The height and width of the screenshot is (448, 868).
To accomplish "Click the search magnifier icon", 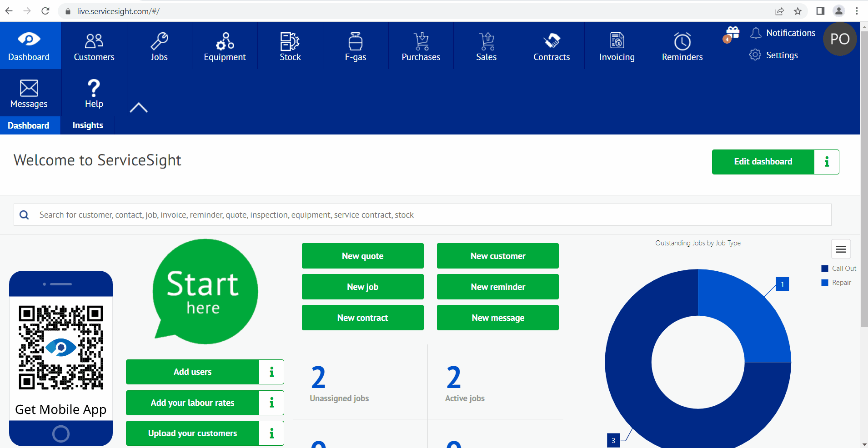I will (25, 215).
